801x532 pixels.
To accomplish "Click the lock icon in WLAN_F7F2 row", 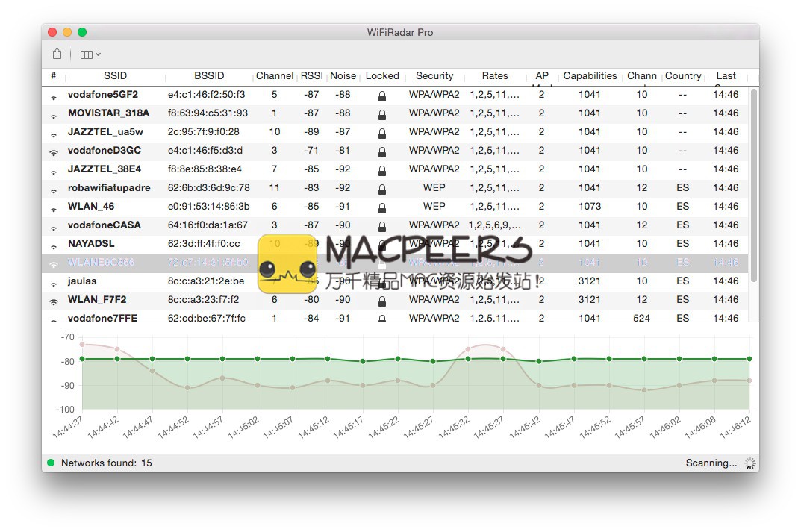I will (382, 301).
